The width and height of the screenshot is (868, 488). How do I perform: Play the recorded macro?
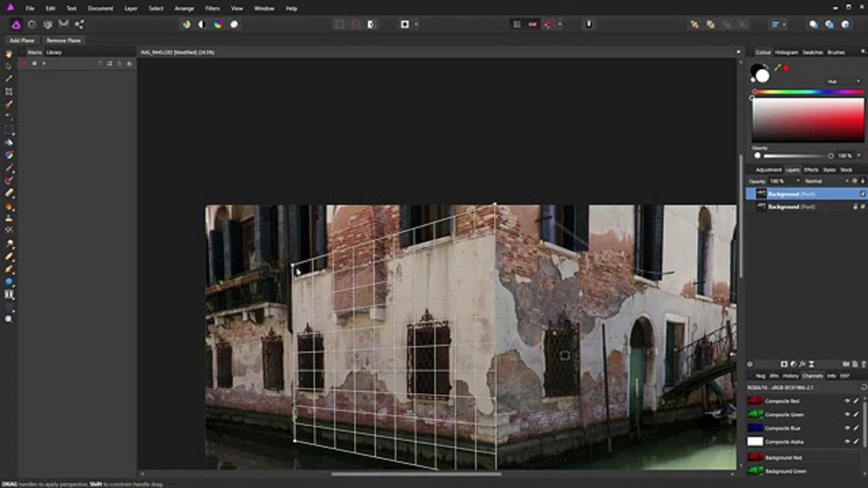[x=44, y=64]
